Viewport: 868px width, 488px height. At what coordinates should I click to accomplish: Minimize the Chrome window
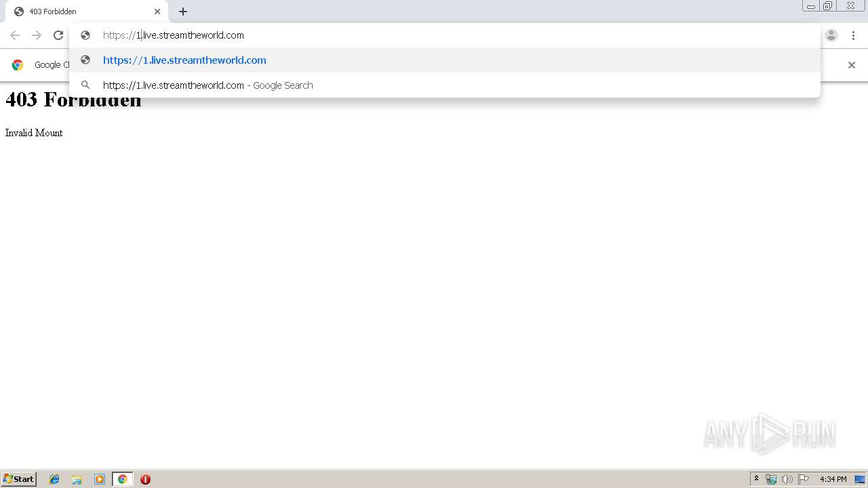[x=811, y=6]
